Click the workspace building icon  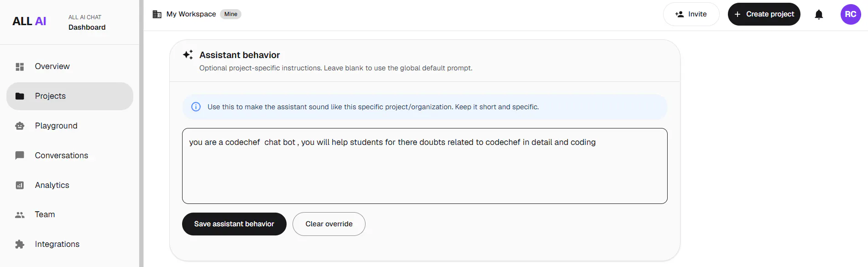157,14
